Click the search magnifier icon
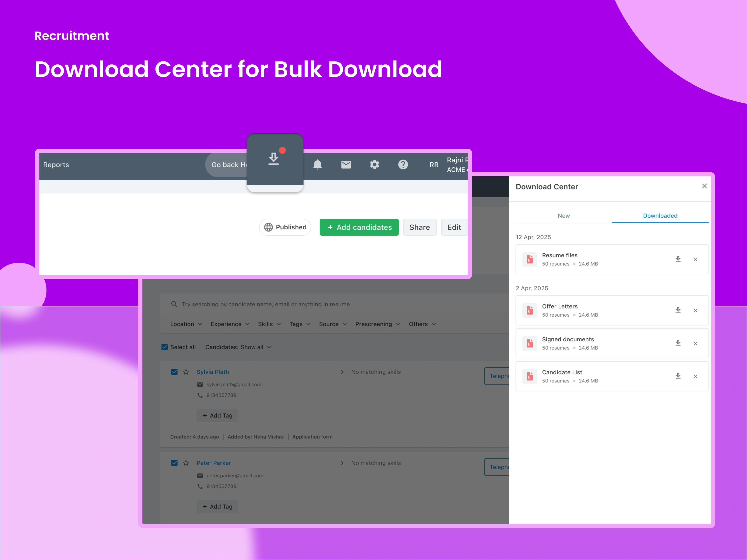Screen dimensions: 747x560 click(174, 304)
